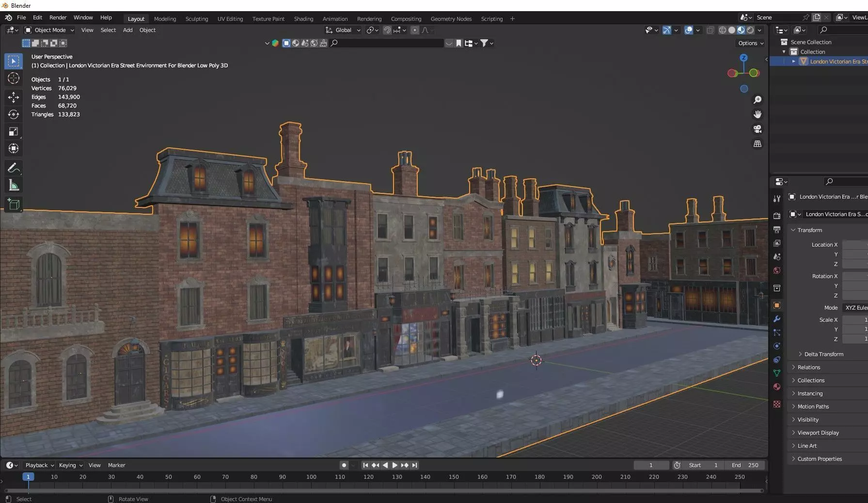Viewport: 868px width, 503px height.
Task: Open Texture checker properties tab
Action: point(777,404)
